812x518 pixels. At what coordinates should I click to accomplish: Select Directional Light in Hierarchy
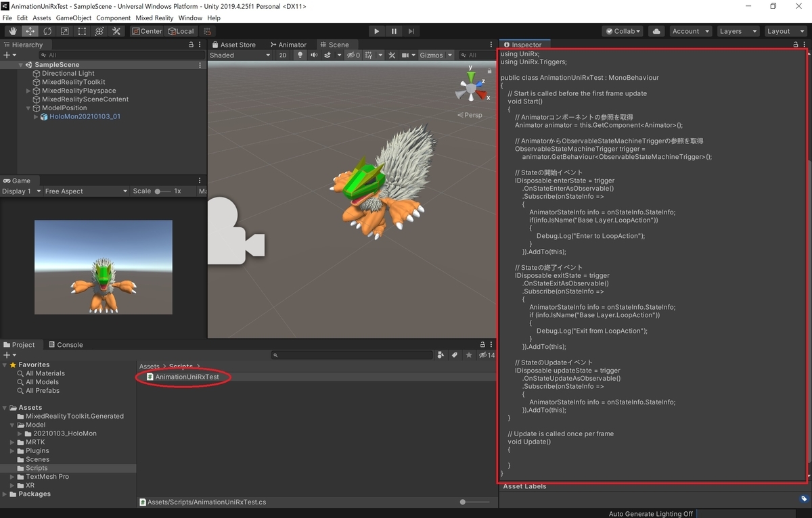tap(68, 74)
